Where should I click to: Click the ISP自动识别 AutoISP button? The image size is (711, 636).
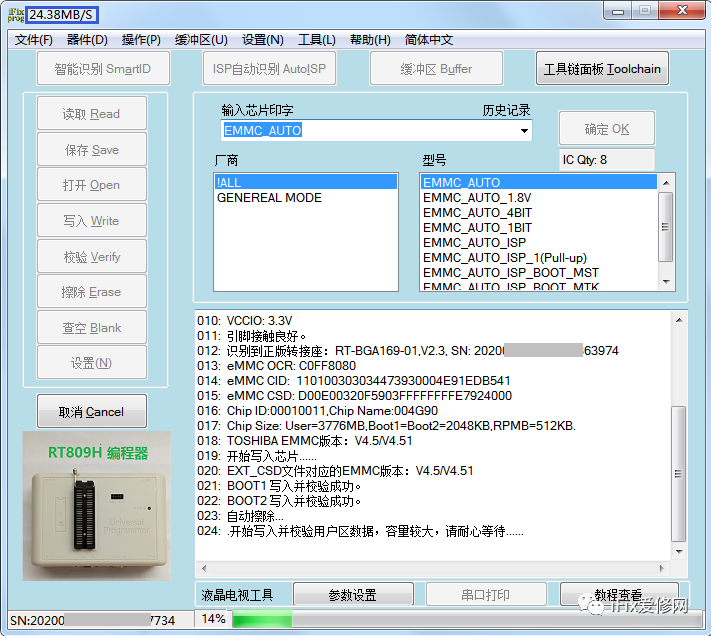click(x=269, y=68)
